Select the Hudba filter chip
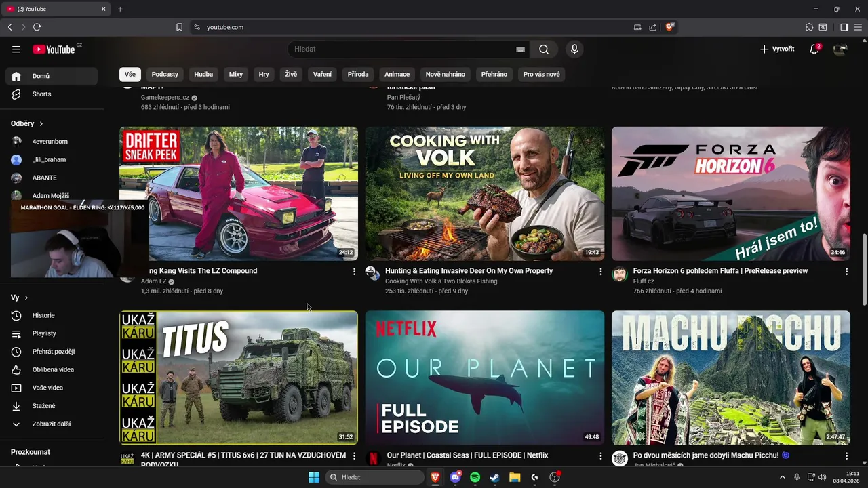The image size is (868, 488). tap(203, 74)
